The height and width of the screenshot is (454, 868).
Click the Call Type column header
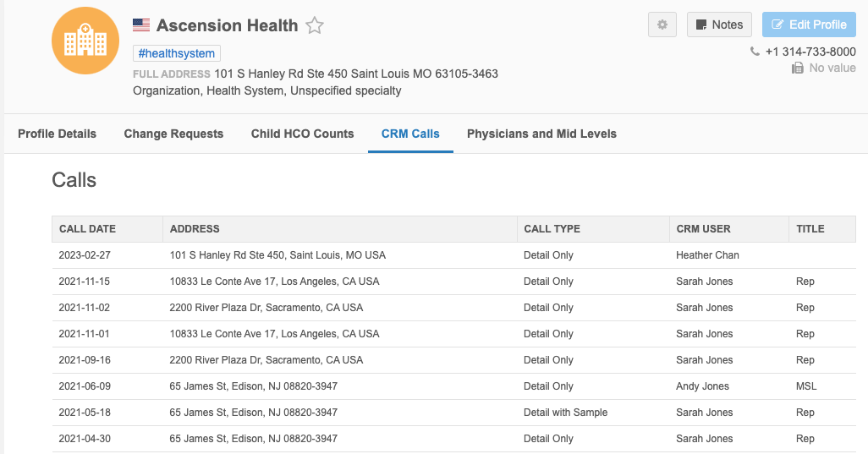pos(552,229)
